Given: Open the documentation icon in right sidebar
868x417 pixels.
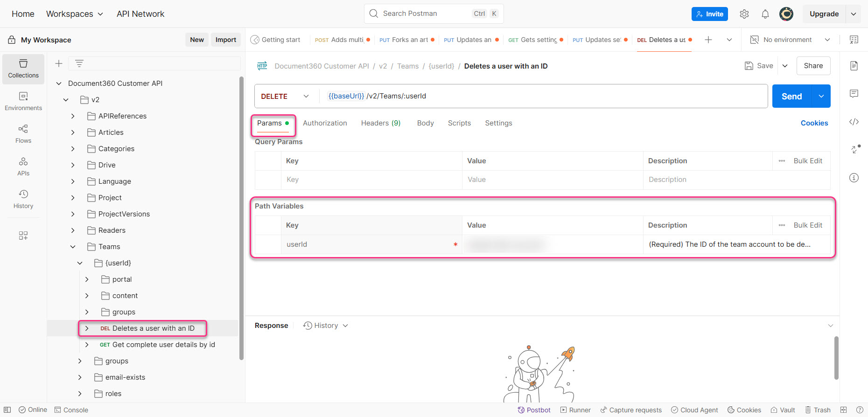Looking at the screenshot, I should [x=854, y=66].
